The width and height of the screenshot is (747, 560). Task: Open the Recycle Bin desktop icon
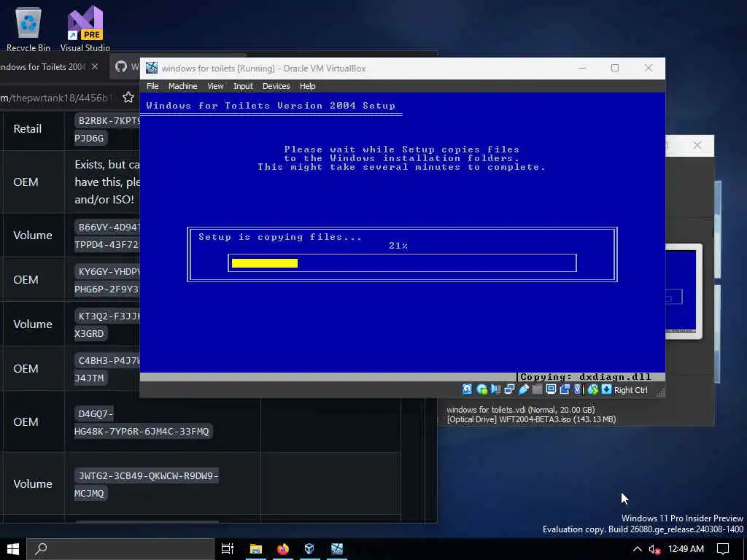(28, 28)
